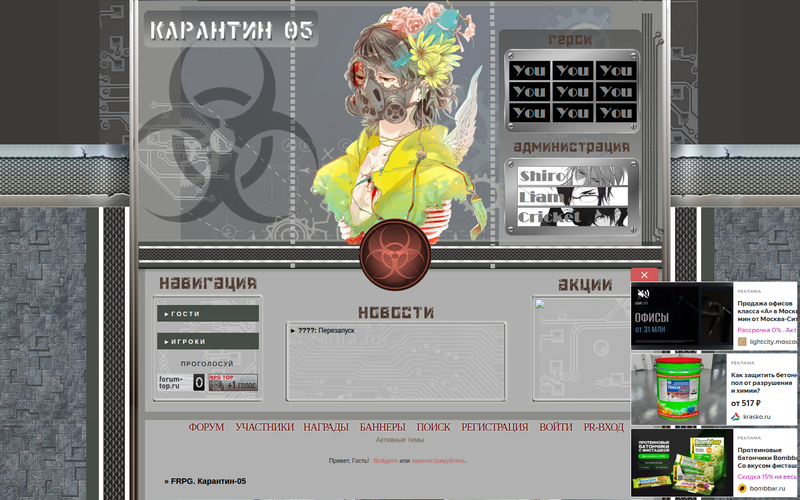Screen dimensions: 800x500
Task: Unmute the office ad video
Action: click(644, 295)
